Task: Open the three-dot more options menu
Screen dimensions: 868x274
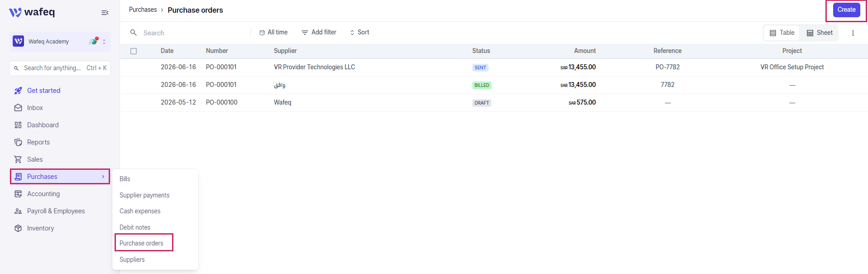Action: 853,33
